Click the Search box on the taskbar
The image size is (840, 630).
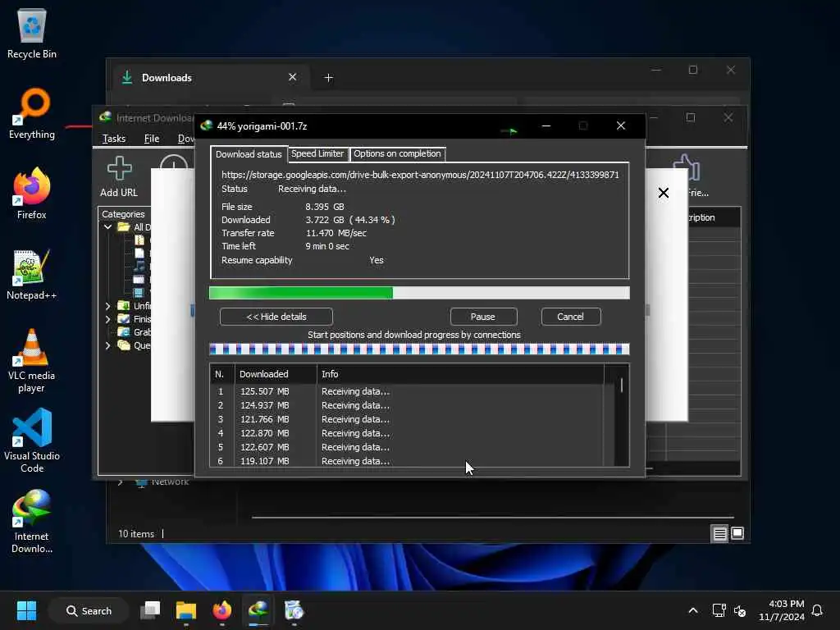[x=89, y=610]
